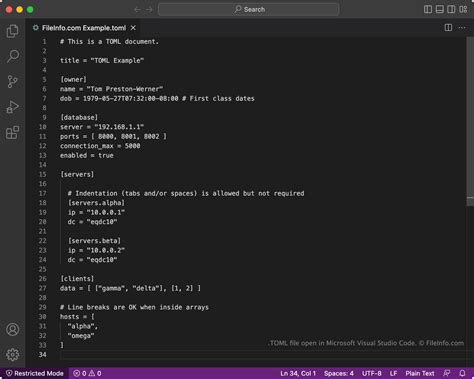The image size is (474, 379).
Task: Open the Extensions view
Action: point(13,132)
